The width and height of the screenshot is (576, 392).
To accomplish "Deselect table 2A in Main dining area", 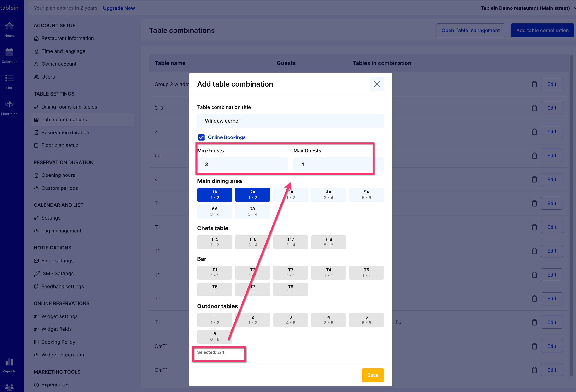I will 252,195.
